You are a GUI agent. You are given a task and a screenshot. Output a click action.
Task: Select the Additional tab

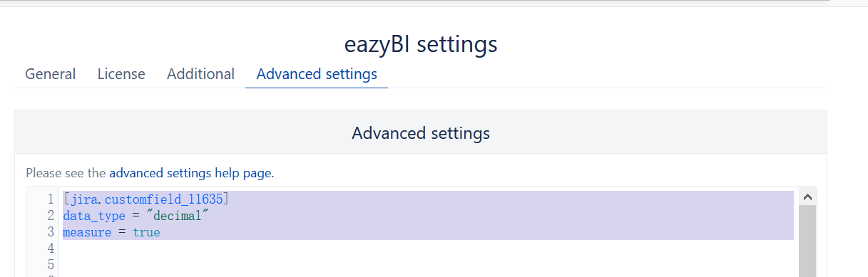pyautogui.click(x=200, y=74)
